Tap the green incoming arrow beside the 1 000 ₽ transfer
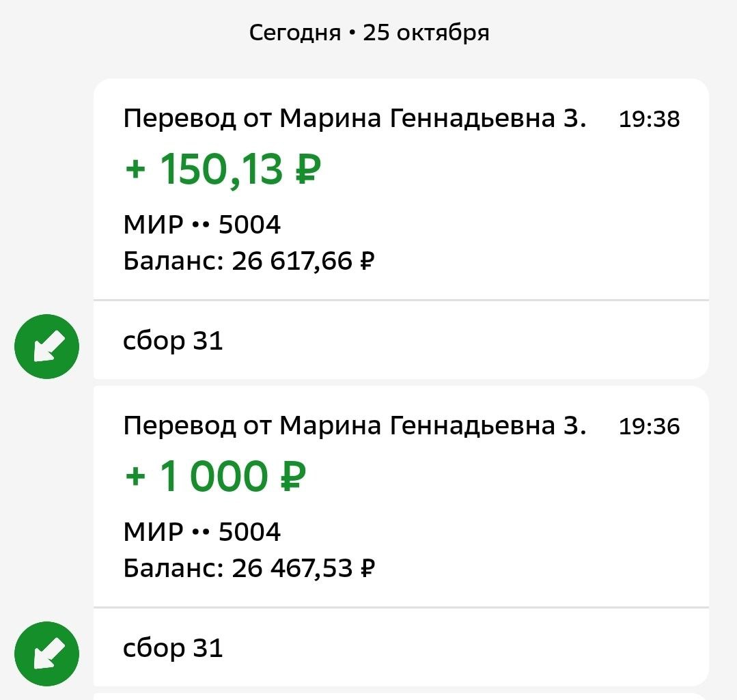Image resolution: width=737 pixels, height=700 pixels. coord(46,654)
